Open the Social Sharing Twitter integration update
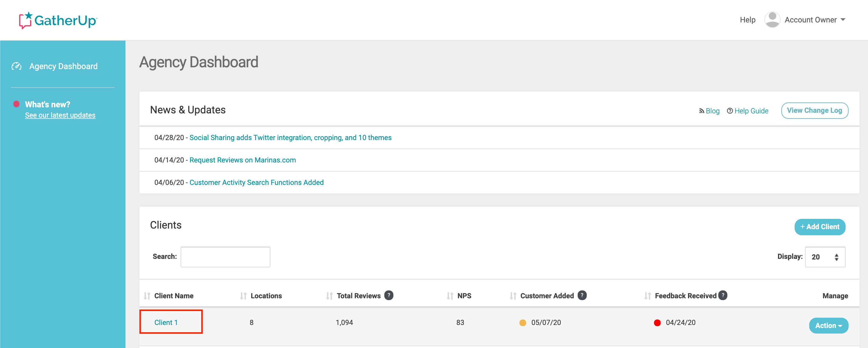 point(290,137)
